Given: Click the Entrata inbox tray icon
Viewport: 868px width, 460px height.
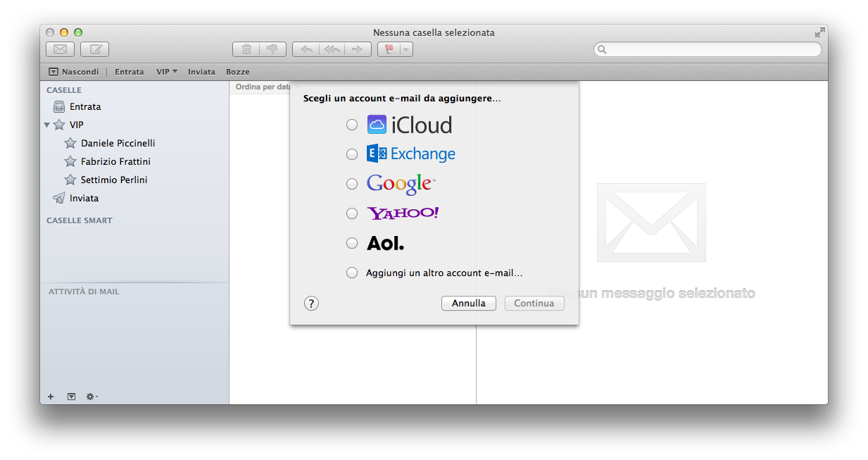Looking at the screenshot, I should [x=59, y=107].
